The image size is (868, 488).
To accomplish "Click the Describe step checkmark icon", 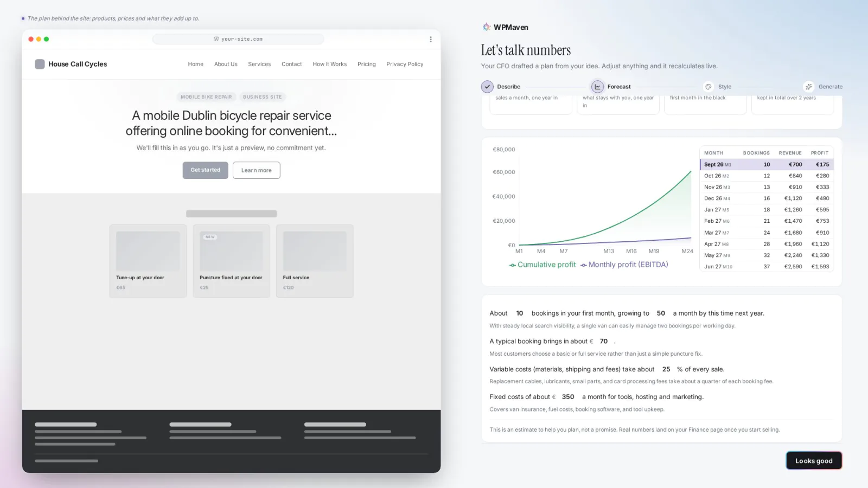I will coord(487,87).
